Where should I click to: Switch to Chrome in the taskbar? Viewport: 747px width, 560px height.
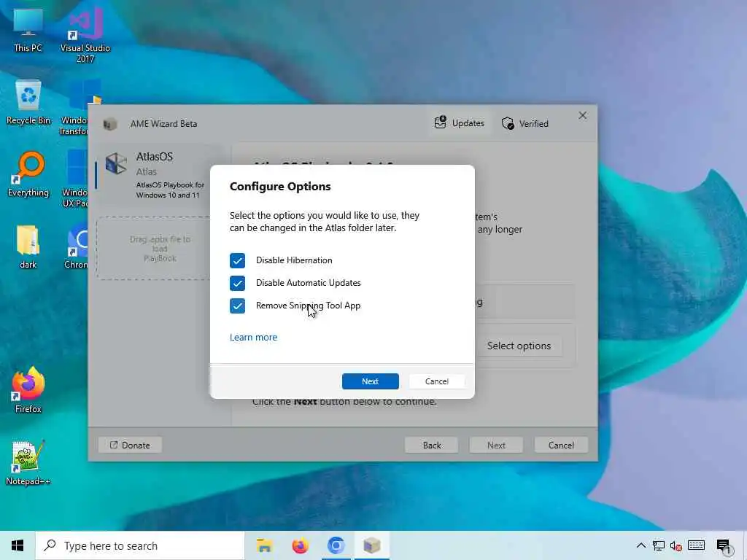coord(336,545)
